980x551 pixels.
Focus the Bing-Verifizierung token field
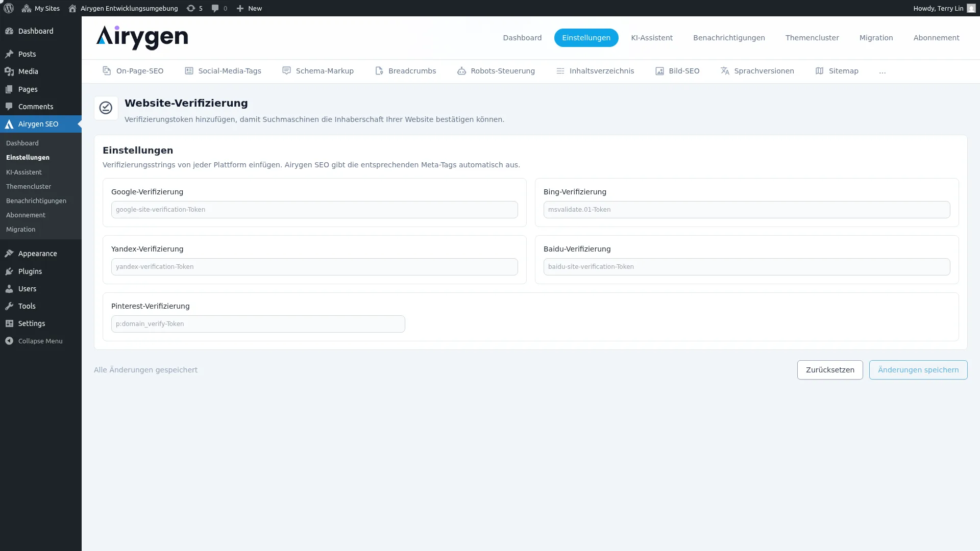coord(747,210)
